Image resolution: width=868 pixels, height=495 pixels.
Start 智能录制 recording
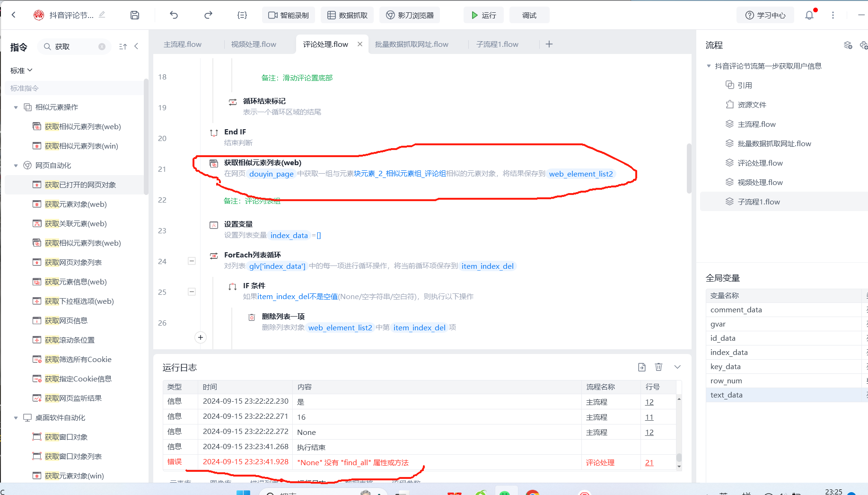[x=288, y=15]
